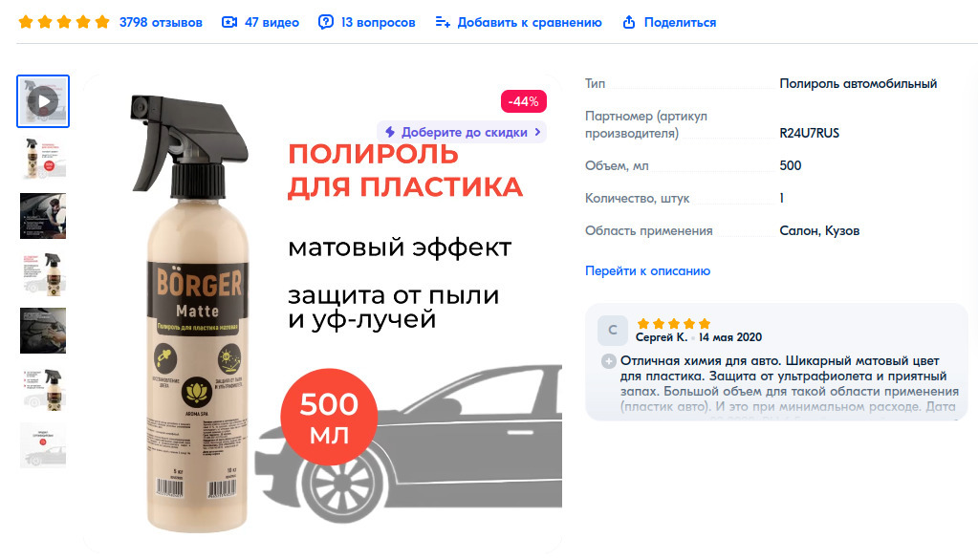
Task: Open the dark dashboard photo thumbnail
Action: 43,331
